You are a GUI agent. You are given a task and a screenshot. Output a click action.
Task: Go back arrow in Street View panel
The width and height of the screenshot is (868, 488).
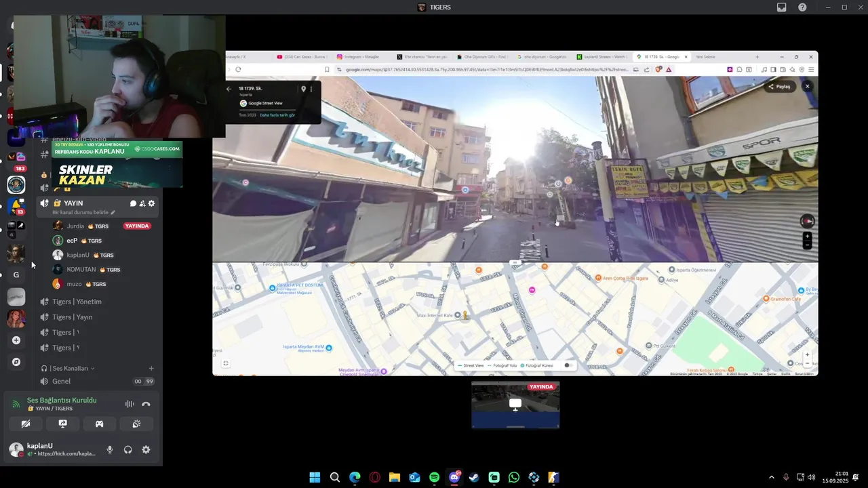(x=229, y=89)
